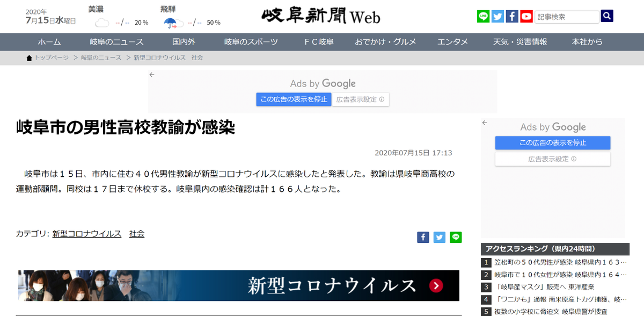Click 美濃 cloudy weather icon
Viewport: 644px width, 316px height.
(102, 23)
